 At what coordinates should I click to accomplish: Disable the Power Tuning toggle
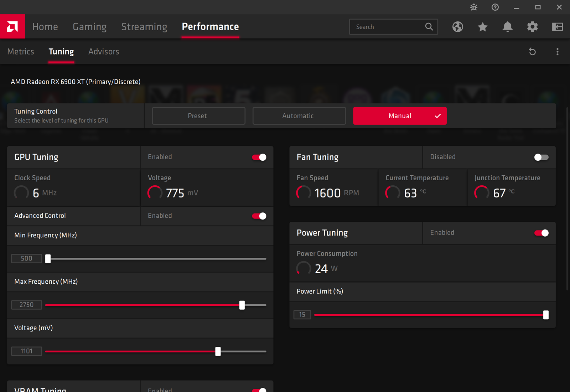[541, 233]
